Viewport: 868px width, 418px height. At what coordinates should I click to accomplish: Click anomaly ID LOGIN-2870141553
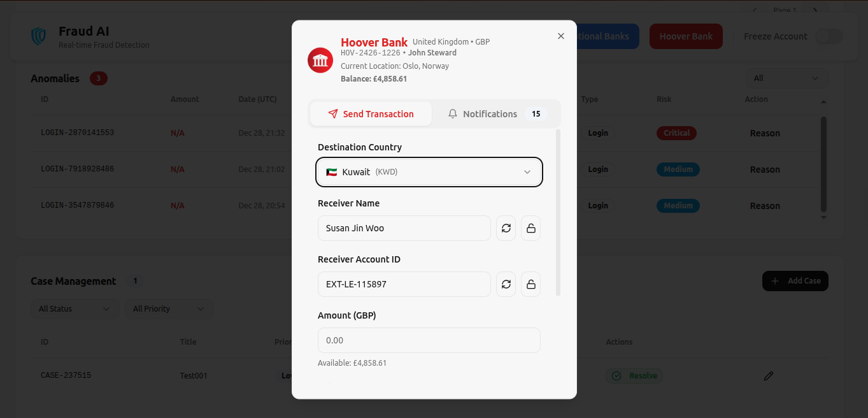78,133
